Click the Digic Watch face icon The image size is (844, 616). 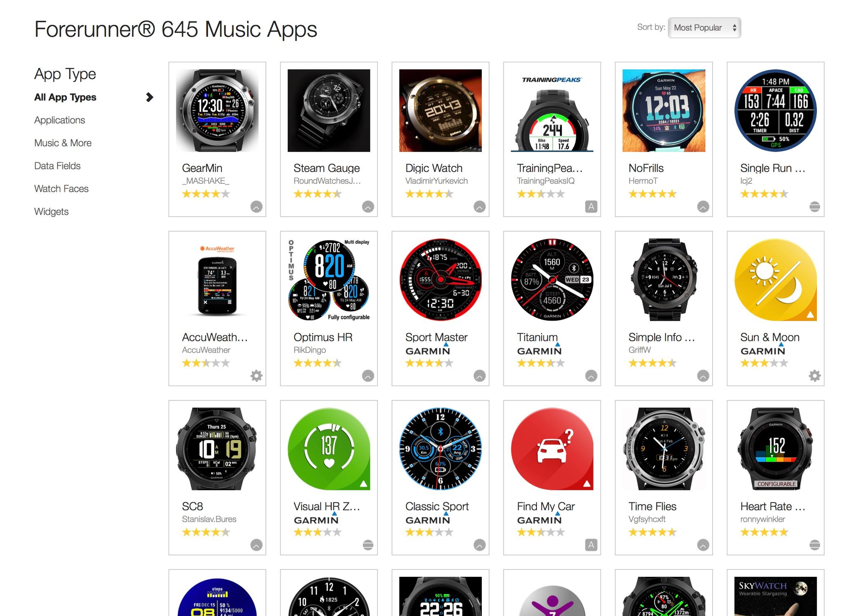(441, 110)
